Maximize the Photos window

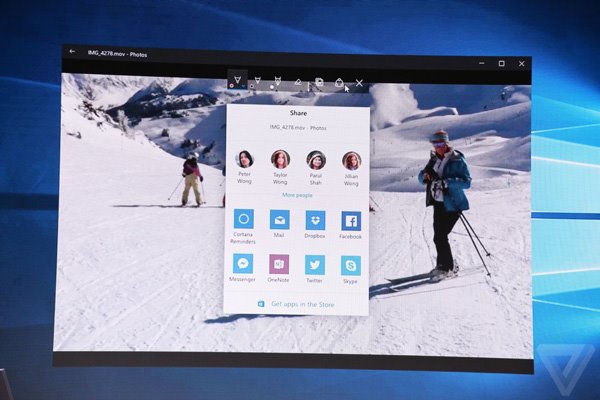pyautogui.click(x=502, y=64)
